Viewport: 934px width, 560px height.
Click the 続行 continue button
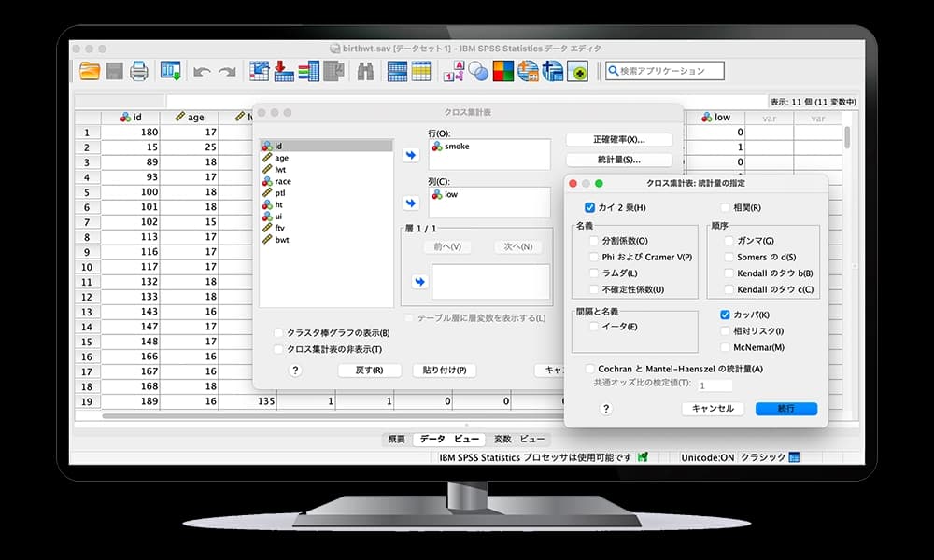(x=786, y=408)
